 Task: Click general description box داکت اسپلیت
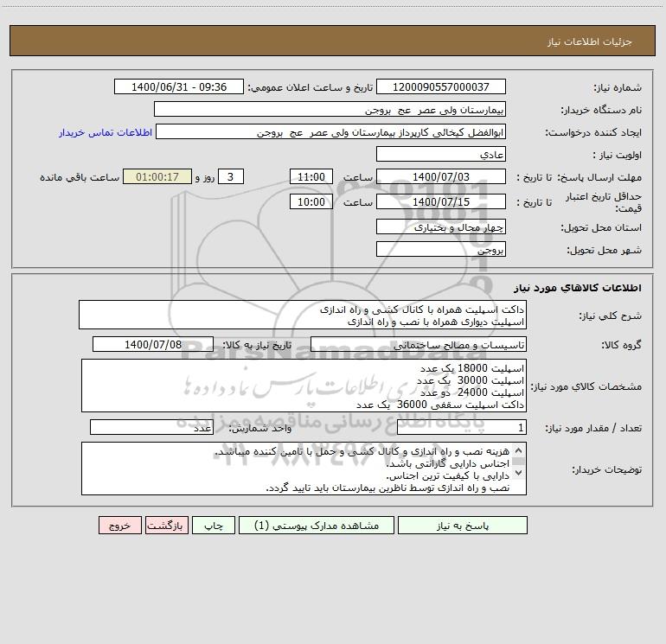(x=303, y=315)
